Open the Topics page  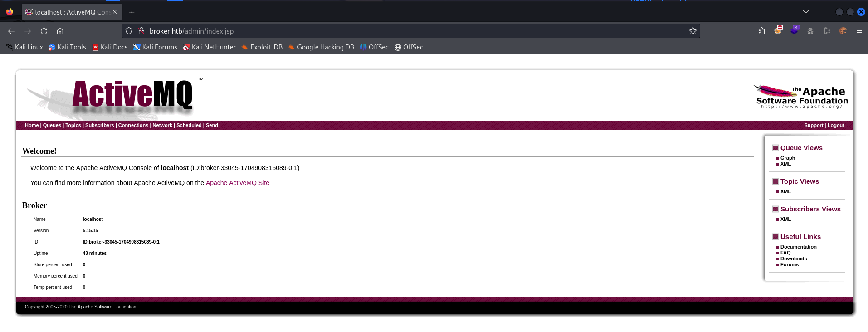[x=73, y=125]
